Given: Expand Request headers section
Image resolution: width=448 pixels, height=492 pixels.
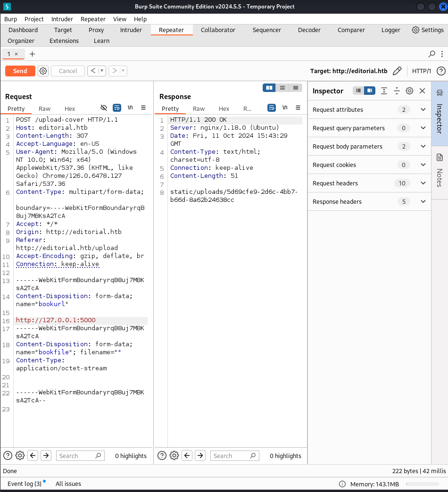Looking at the screenshot, I should pos(369,183).
